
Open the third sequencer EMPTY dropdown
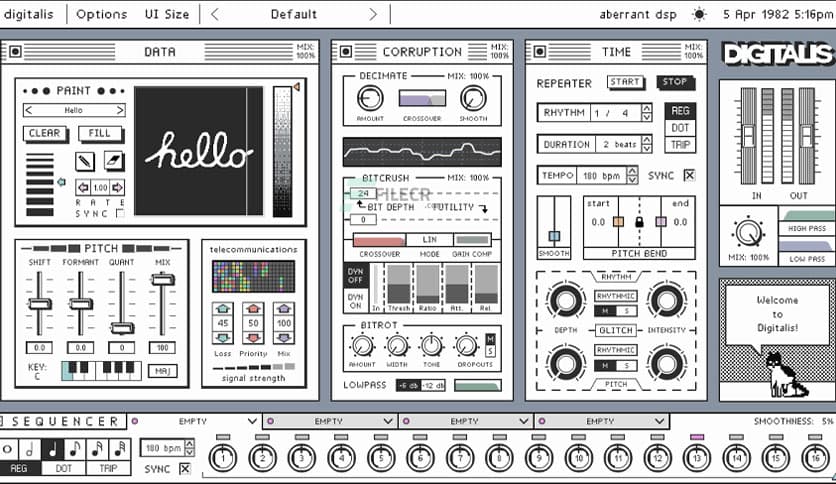(467, 421)
